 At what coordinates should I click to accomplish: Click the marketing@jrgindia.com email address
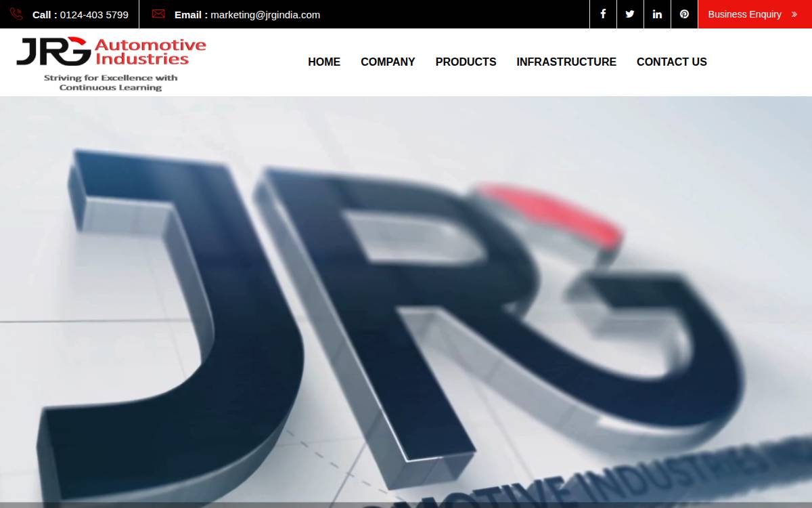pyautogui.click(x=265, y=14)
